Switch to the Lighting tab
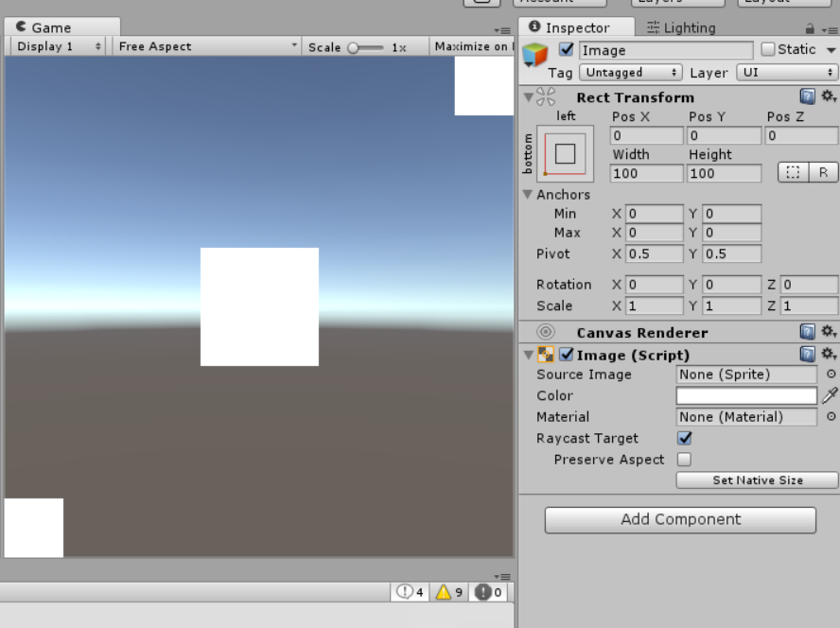 (x=681, y=27)
